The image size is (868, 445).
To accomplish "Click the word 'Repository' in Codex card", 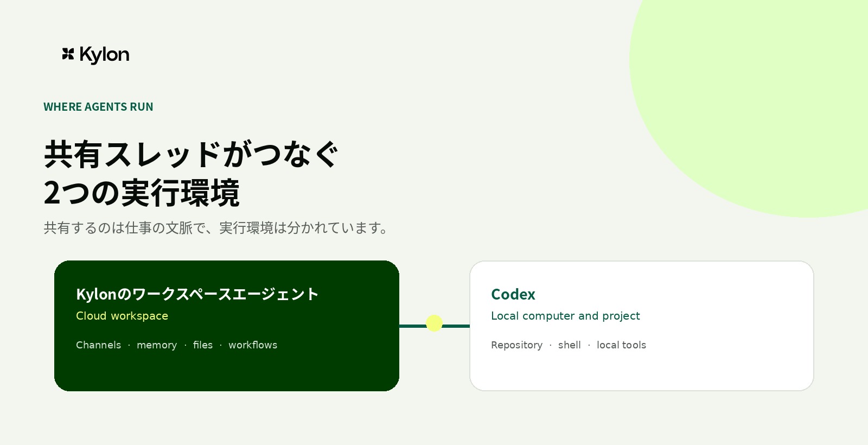I will coord(517,345).
